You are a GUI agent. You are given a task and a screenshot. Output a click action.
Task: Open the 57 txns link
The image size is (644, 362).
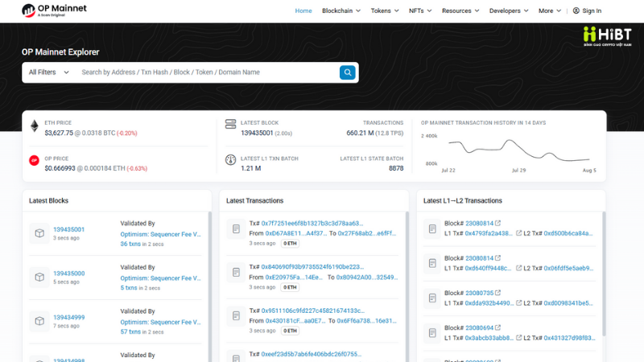pyautogui.click(x=130, y=331)
